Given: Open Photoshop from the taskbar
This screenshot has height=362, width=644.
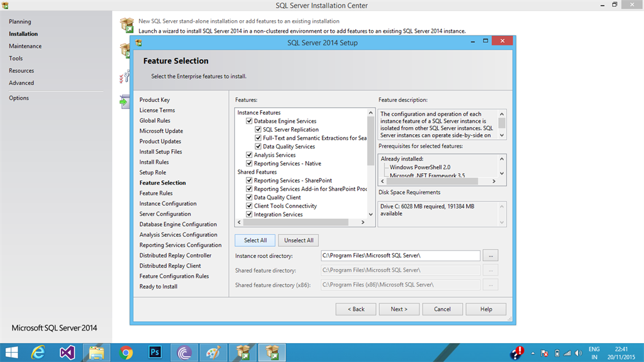Looking at the screenshot, I should (155, 353).
